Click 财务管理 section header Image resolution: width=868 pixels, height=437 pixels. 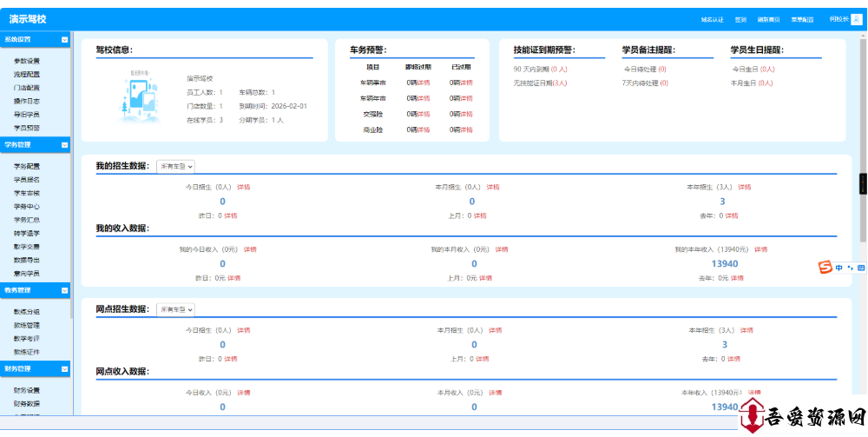coord(35,369)
